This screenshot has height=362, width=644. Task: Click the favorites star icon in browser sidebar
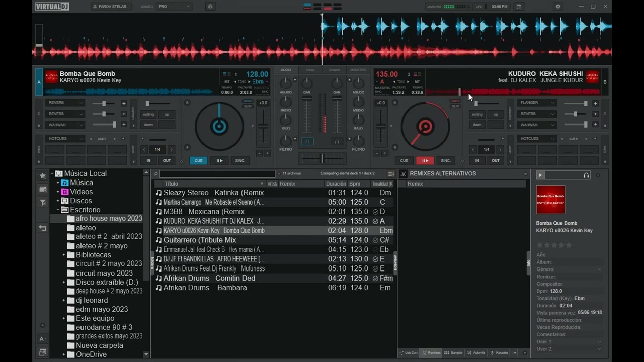[43, 175]
